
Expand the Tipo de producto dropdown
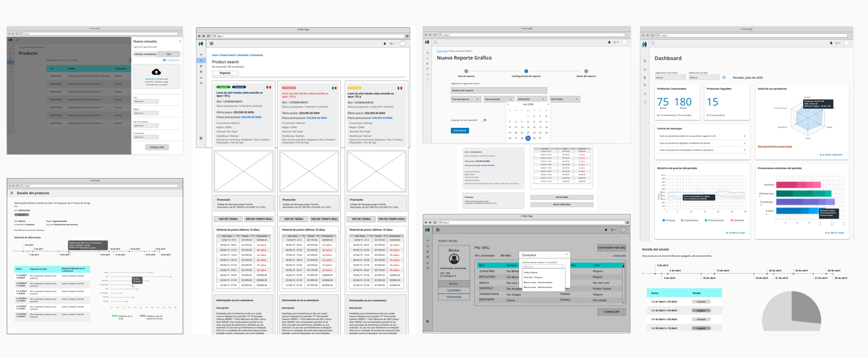(146, 126)
